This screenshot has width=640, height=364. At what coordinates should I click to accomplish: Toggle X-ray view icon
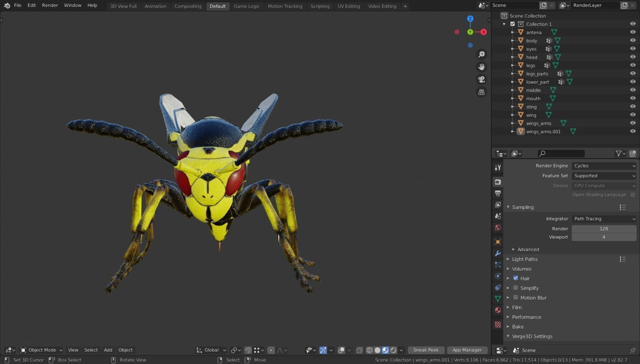[x=359, y=350]
